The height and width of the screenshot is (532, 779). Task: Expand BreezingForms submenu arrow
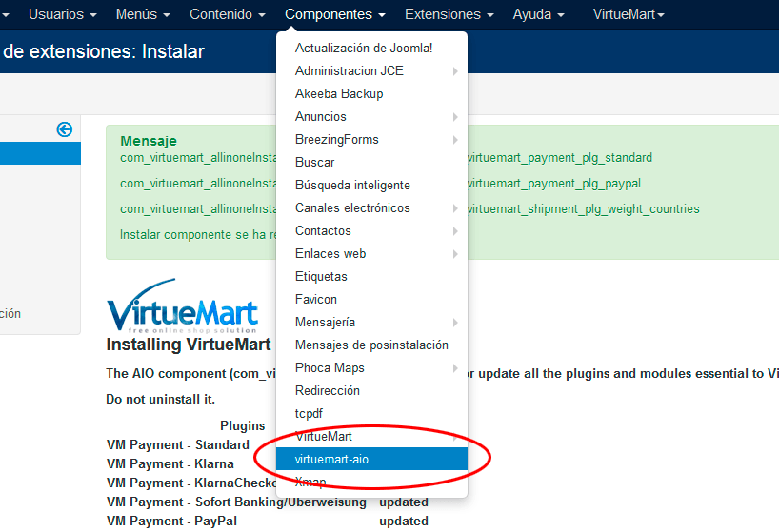point(455,140)
